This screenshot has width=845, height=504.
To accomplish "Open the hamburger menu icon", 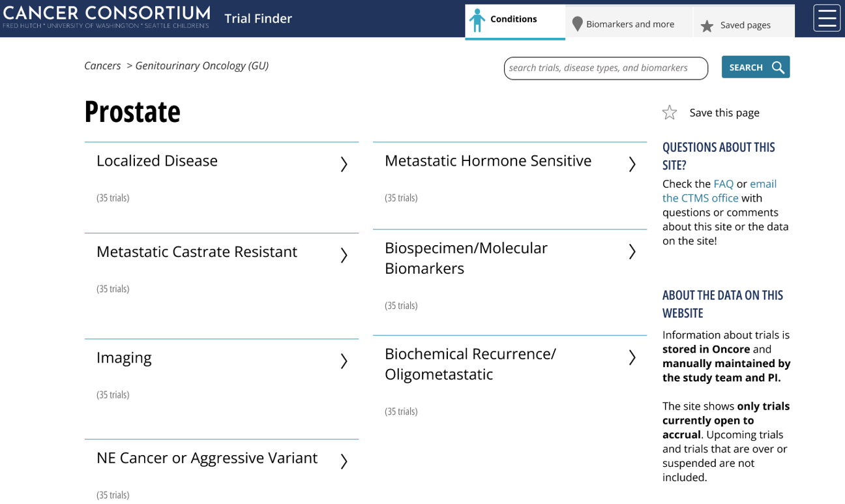I will coord(827,18).
